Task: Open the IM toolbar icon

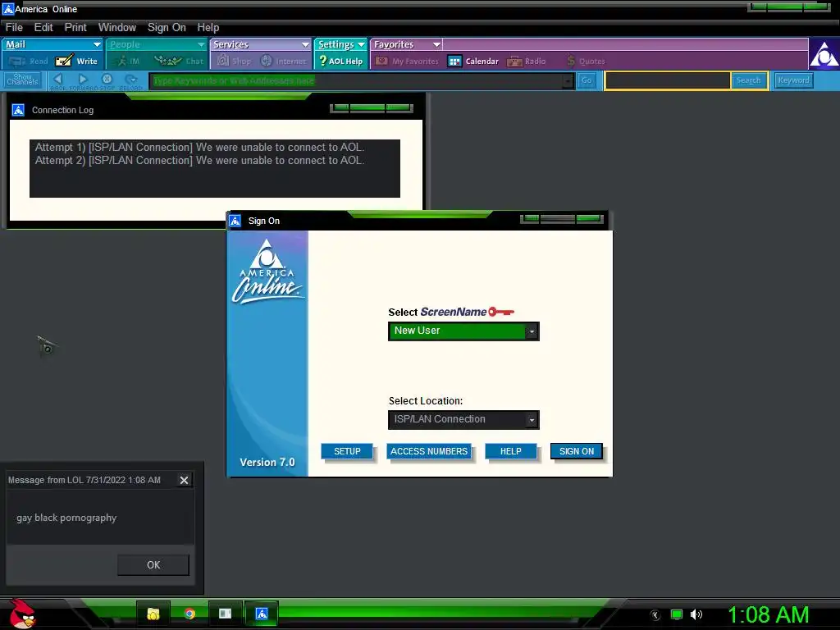Action: pos(129,61)
